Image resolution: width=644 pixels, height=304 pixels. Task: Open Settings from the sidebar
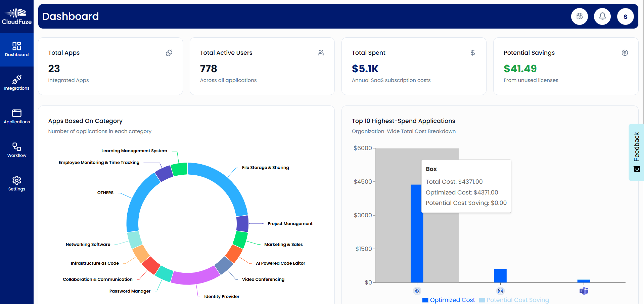tap(17, 184)
